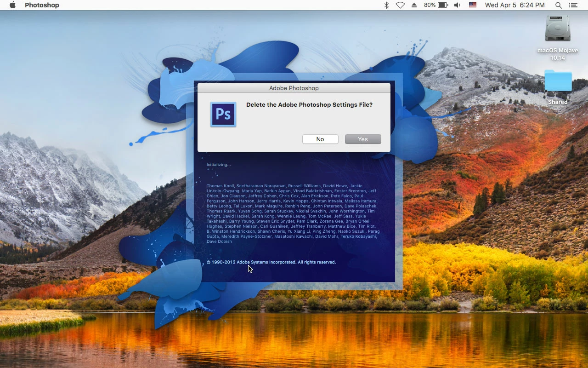
Task: Open the Wi-Fi status menu
Action: pos(400,5)
